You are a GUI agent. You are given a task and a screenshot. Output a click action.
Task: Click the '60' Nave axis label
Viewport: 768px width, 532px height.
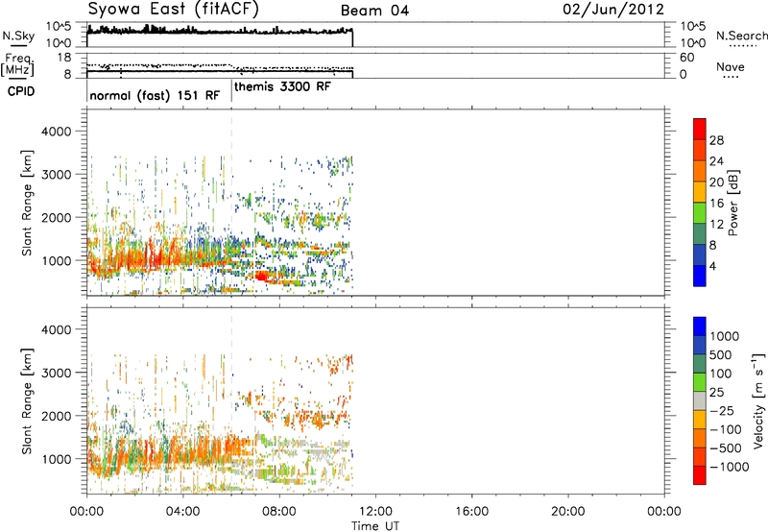coord(686,58)
